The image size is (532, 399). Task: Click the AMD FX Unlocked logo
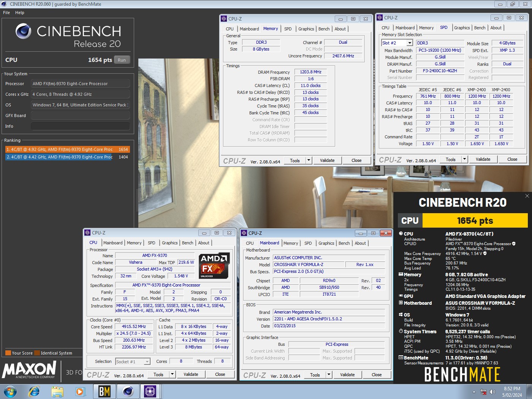pyautogui.click(x=214, y=266)
